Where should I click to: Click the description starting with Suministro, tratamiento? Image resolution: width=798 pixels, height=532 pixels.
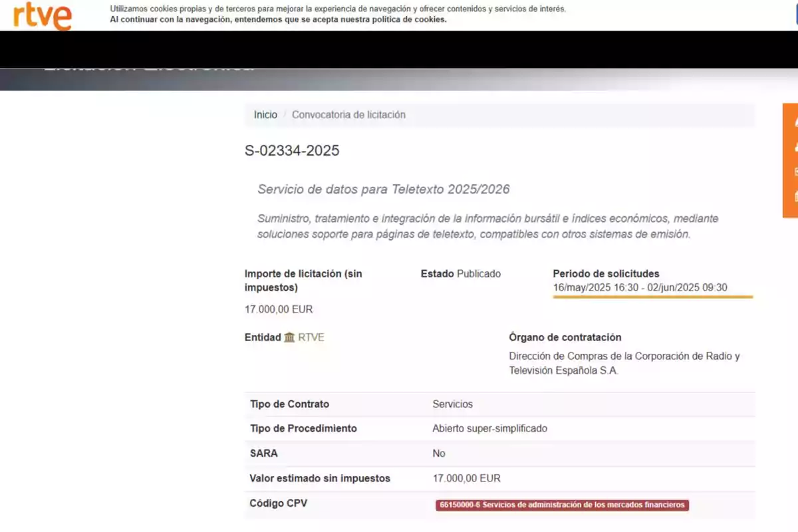point(487,226)
